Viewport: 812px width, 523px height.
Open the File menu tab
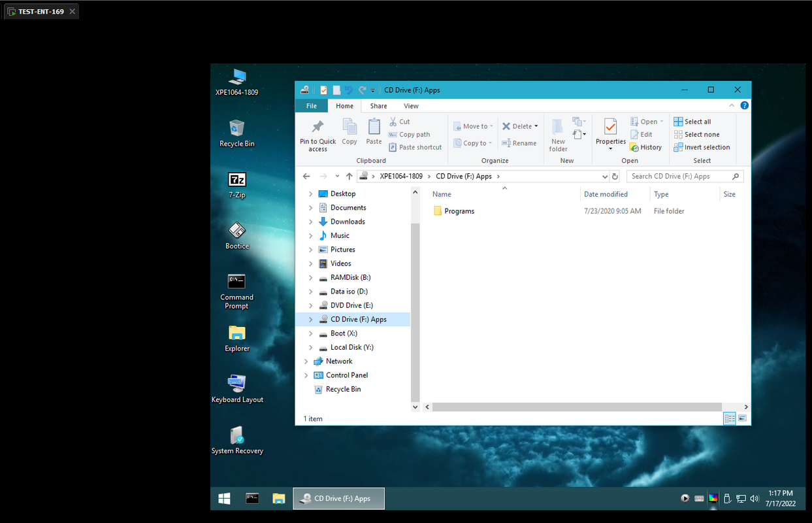(312, 106)
